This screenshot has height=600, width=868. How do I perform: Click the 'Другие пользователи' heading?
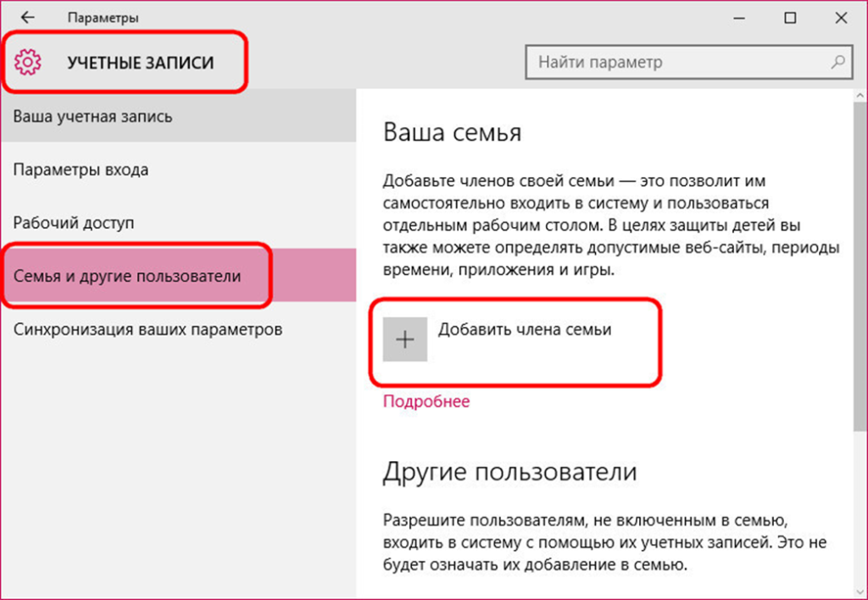(x=509, y=471)
